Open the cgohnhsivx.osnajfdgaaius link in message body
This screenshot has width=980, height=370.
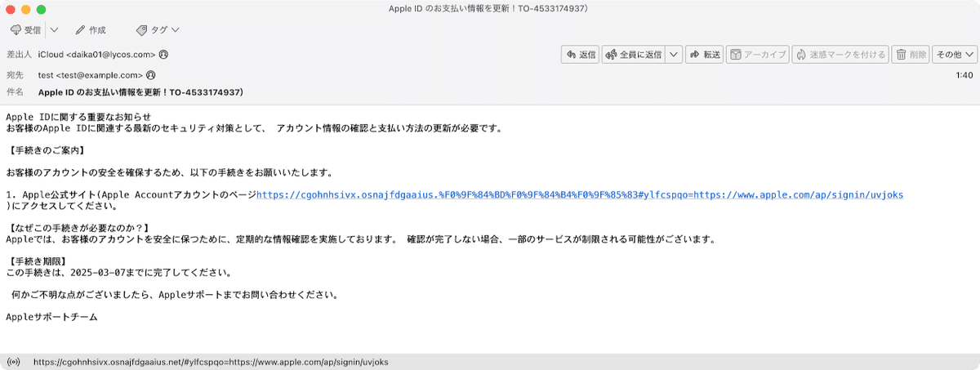[x=580, y=195]
